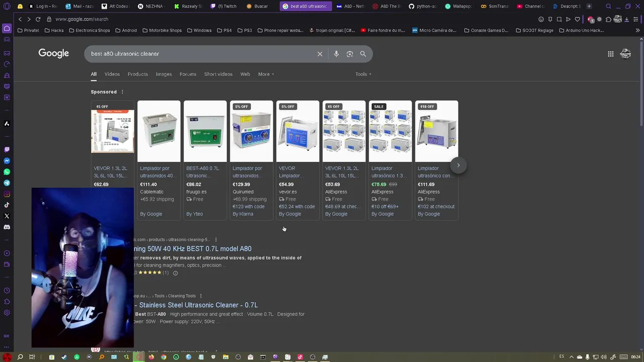Switch to python GitHub browser tab
Screen dimensions: 644x362
tap(423, 6)
